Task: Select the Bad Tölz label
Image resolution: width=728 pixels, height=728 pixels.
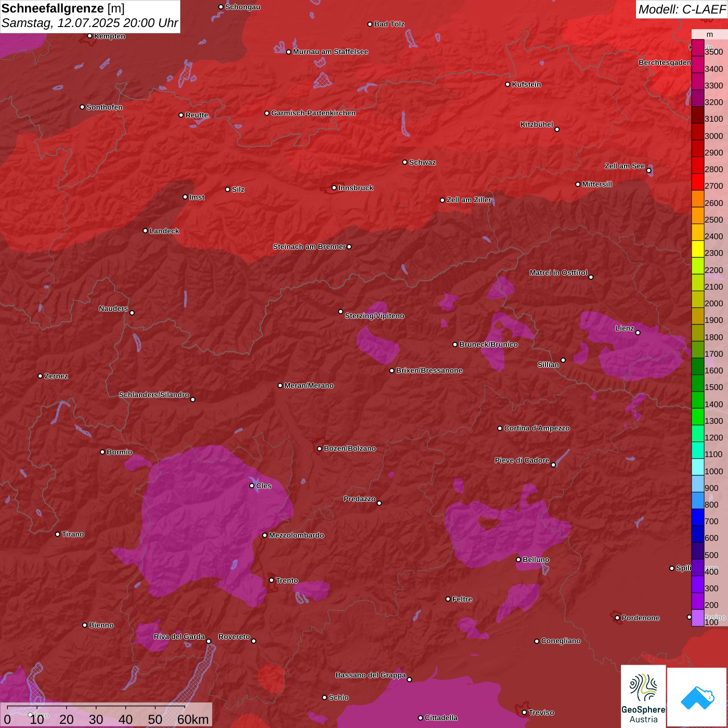Action: coord(389,24)
